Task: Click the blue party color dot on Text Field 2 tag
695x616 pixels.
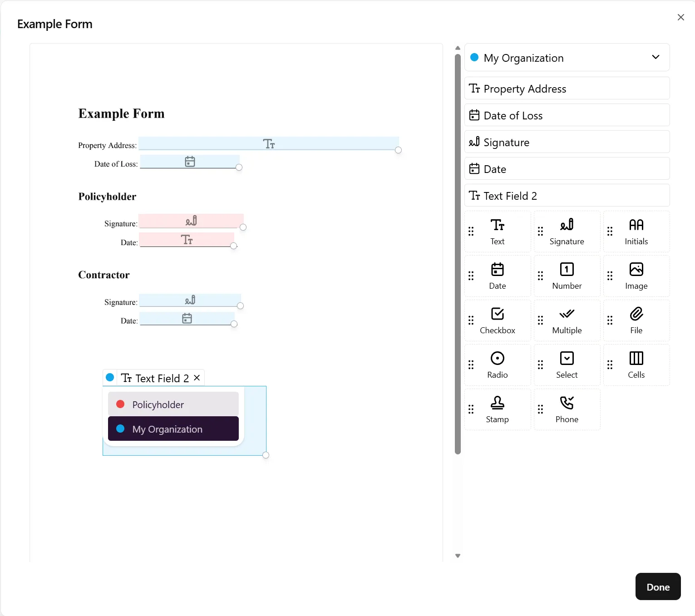Action: 110,377
